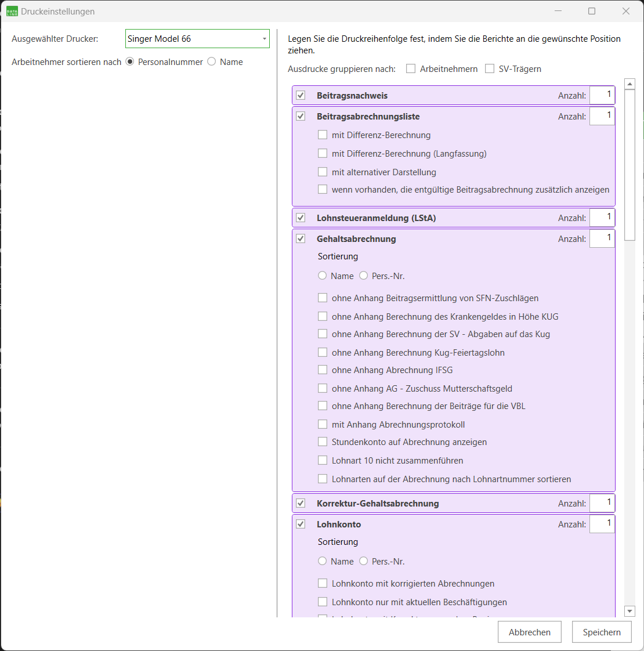Click the Speichern button

[x=602, y=632]
